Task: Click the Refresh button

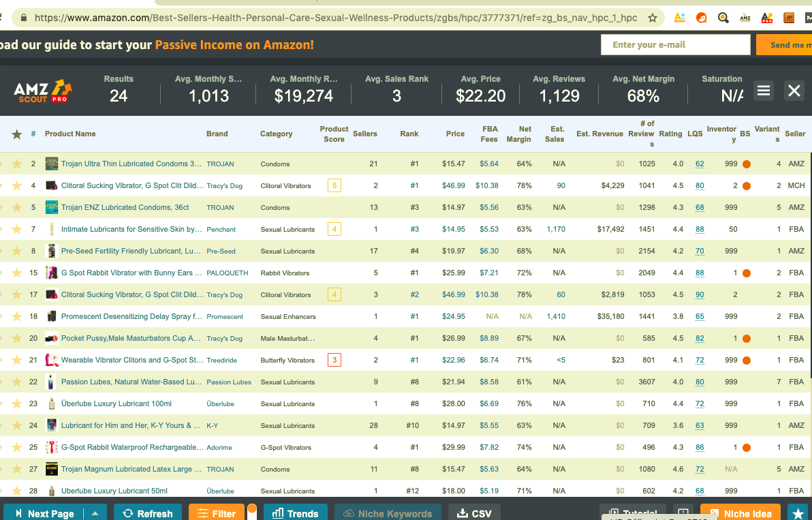Action: click(x=148, y=513)
